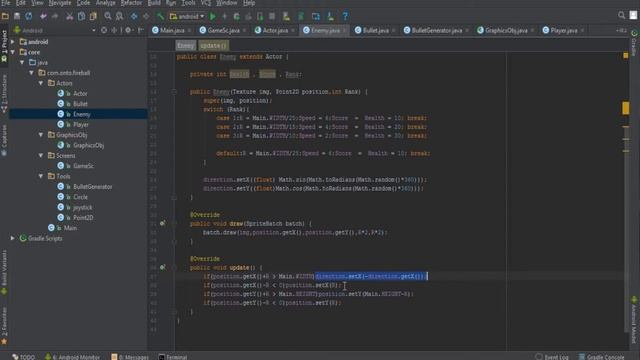Screen dimensions: 640x360
Task: Expand the android module node
Action: (x=13, y=42)
